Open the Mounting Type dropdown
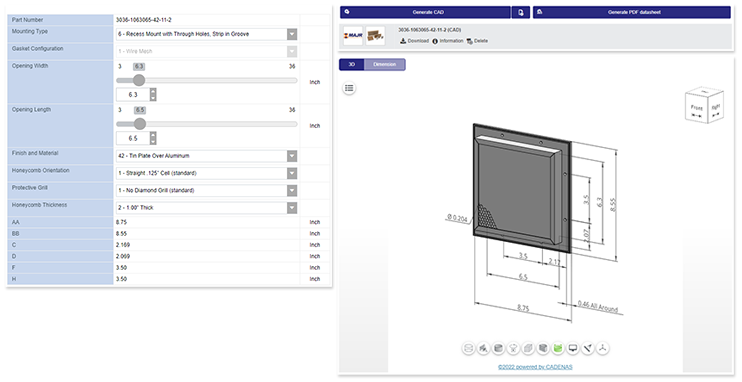The height and width of the screenshot is (382, 742). pos(207,34)
